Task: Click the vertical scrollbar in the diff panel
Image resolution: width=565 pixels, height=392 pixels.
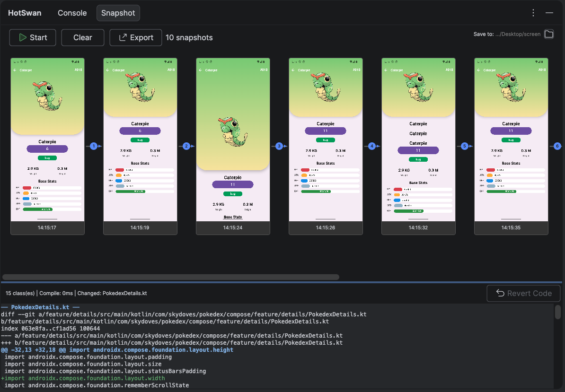Action: pos(558,312)
